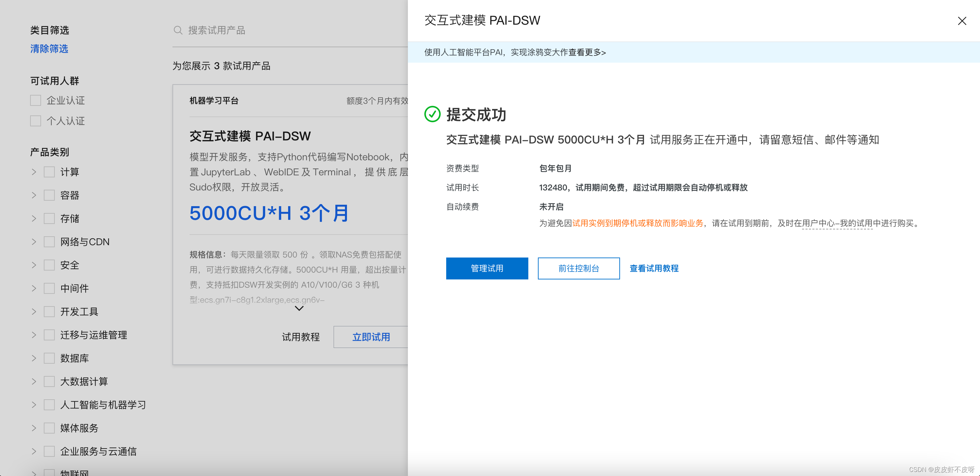This screenshot has width=980, height=476.
Task: Expand the 人工智能与机器学习 arrow
Action: [34, 405]
